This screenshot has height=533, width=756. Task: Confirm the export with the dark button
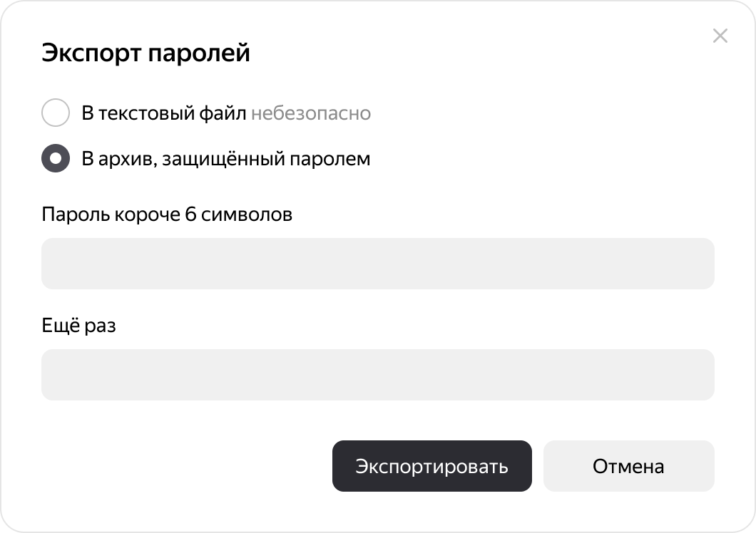[x=431, y=466]
